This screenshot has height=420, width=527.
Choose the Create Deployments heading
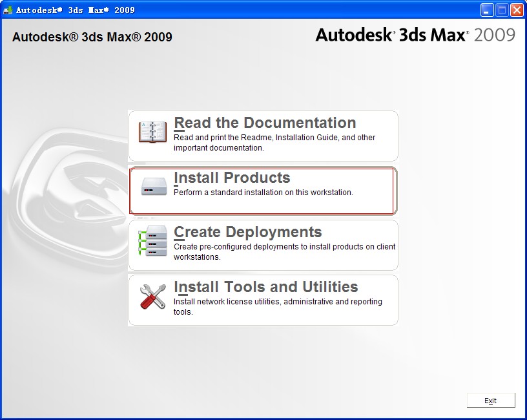(248, 232)
